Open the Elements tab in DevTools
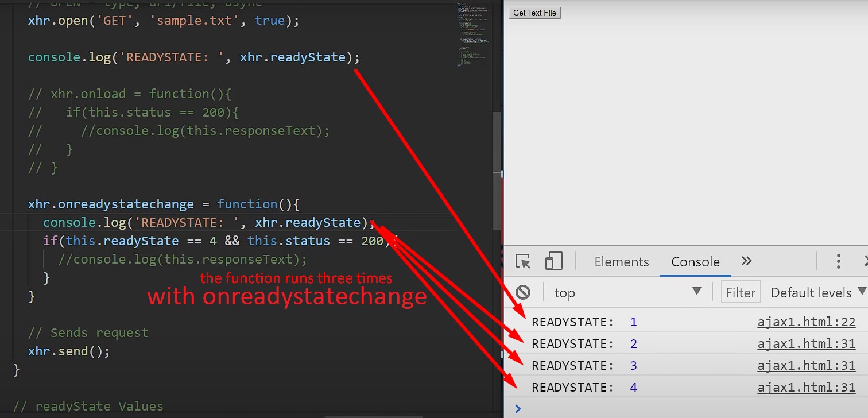 click(622, 262)
